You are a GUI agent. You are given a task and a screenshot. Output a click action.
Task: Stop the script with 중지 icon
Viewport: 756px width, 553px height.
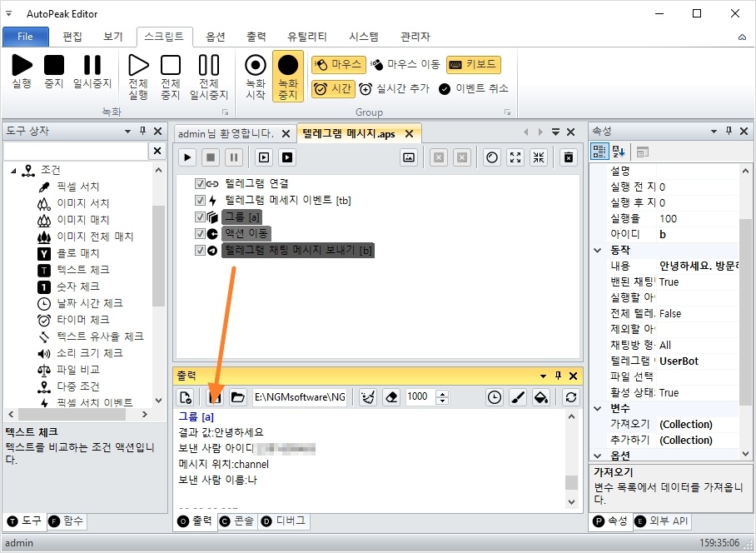[x=54, y=72]
